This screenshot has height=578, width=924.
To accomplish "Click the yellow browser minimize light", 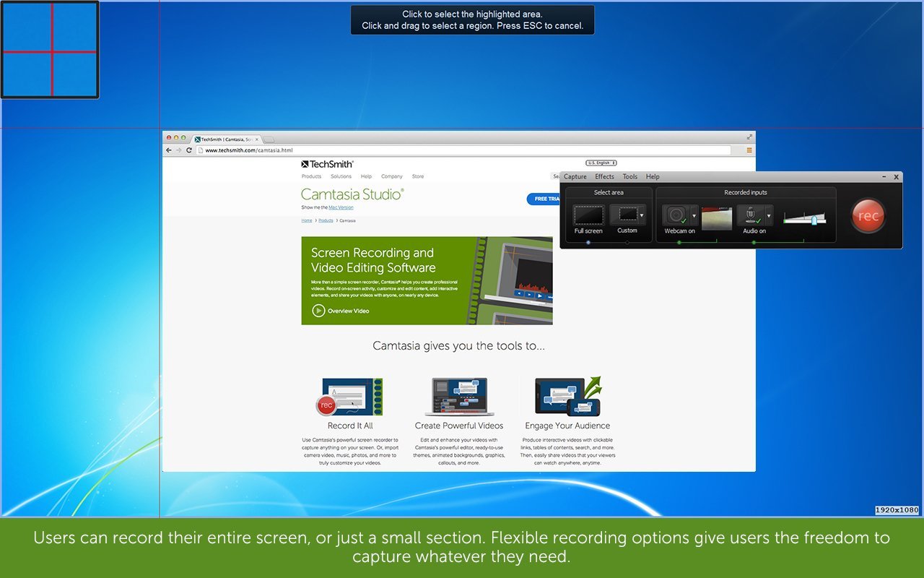I will click(x=176, y=137).
